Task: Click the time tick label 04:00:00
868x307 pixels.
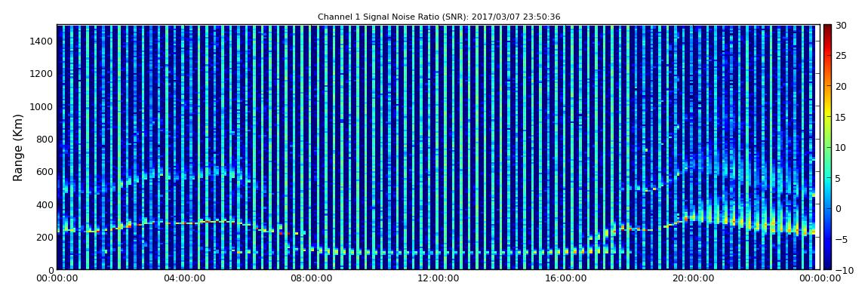Action: point(184,279)
